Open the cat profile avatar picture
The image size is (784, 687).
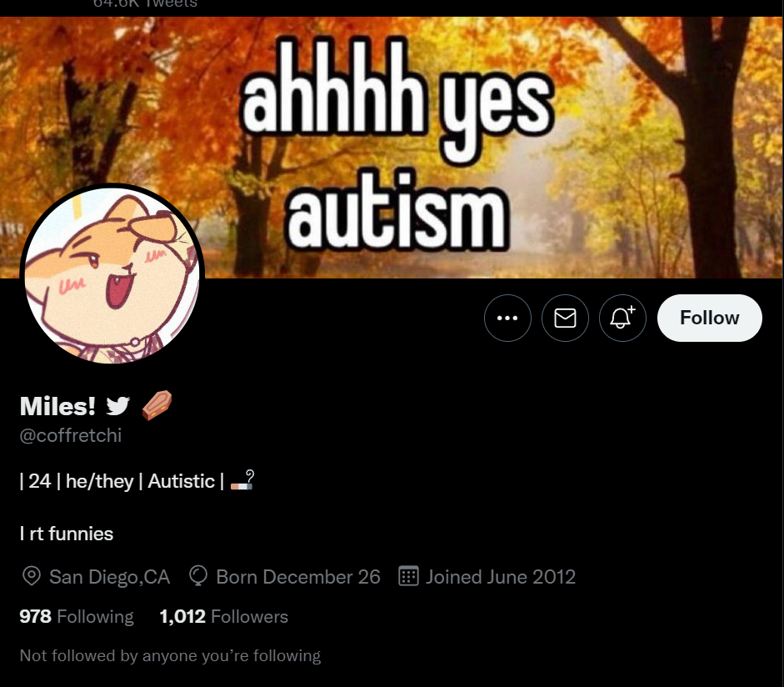112,273
